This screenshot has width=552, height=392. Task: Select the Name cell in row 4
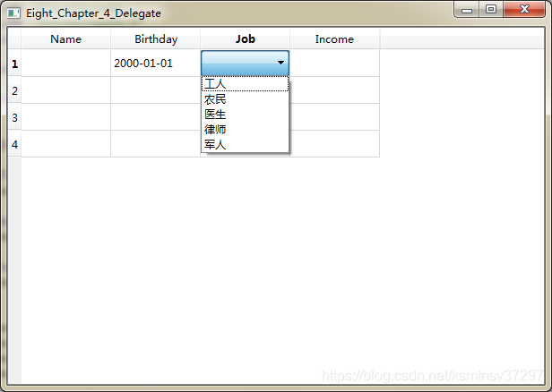tap(65, 144)
